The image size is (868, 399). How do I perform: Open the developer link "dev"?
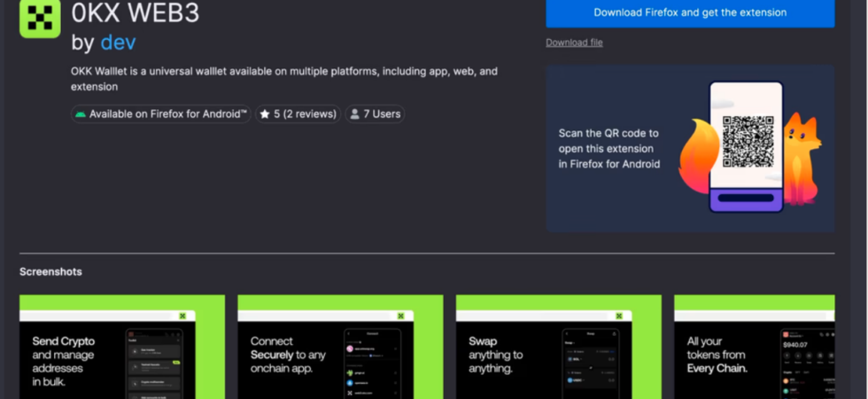(118, 43)
